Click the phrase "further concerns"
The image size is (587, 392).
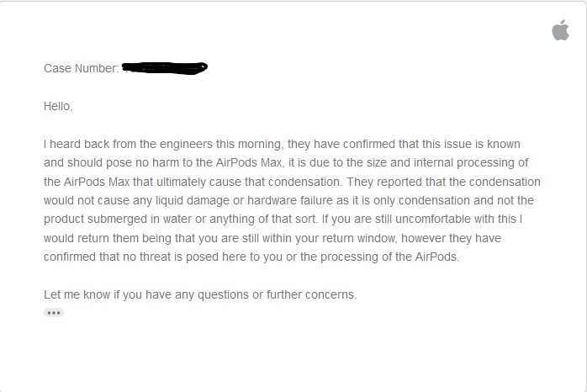[x=312, y=294]
